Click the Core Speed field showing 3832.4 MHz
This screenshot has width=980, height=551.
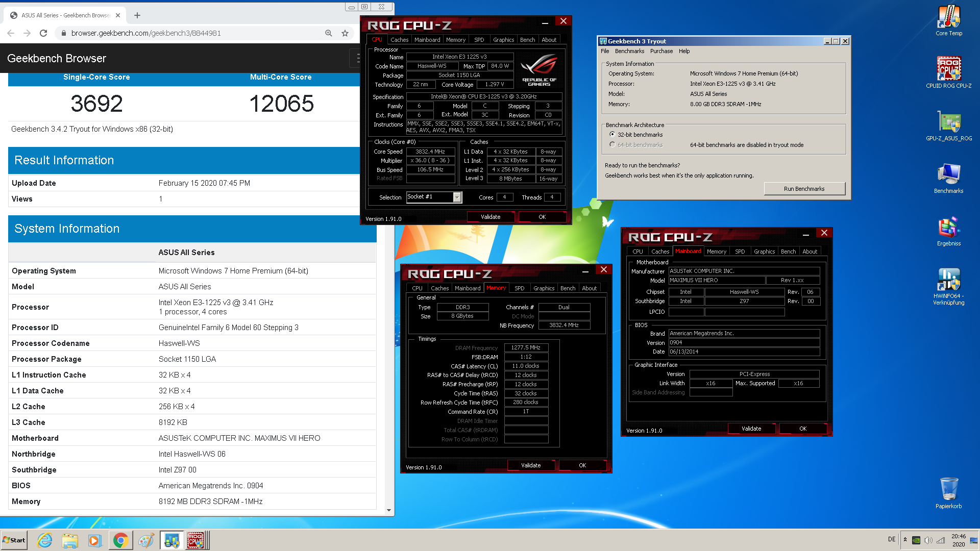coord(430,152)
